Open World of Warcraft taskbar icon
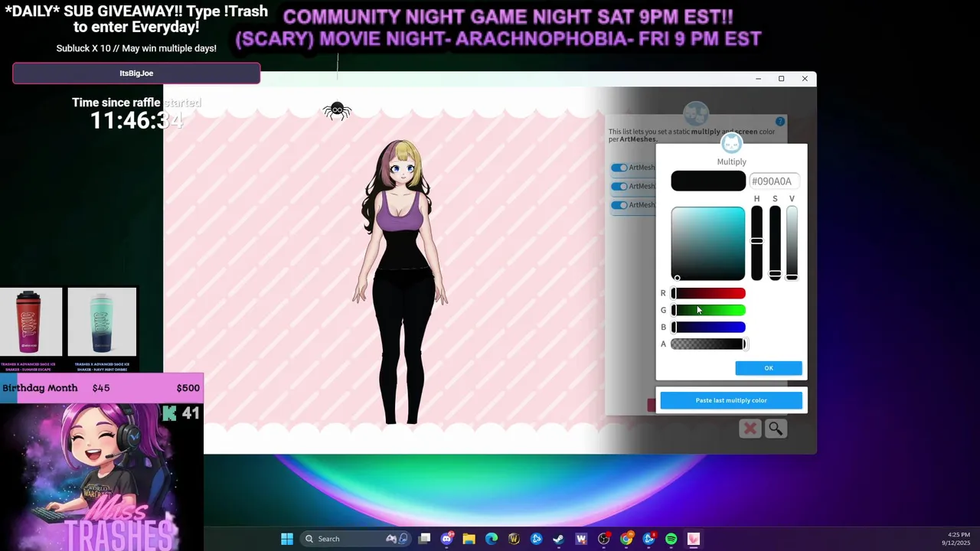The image size is (980, 551). (514, 539)
